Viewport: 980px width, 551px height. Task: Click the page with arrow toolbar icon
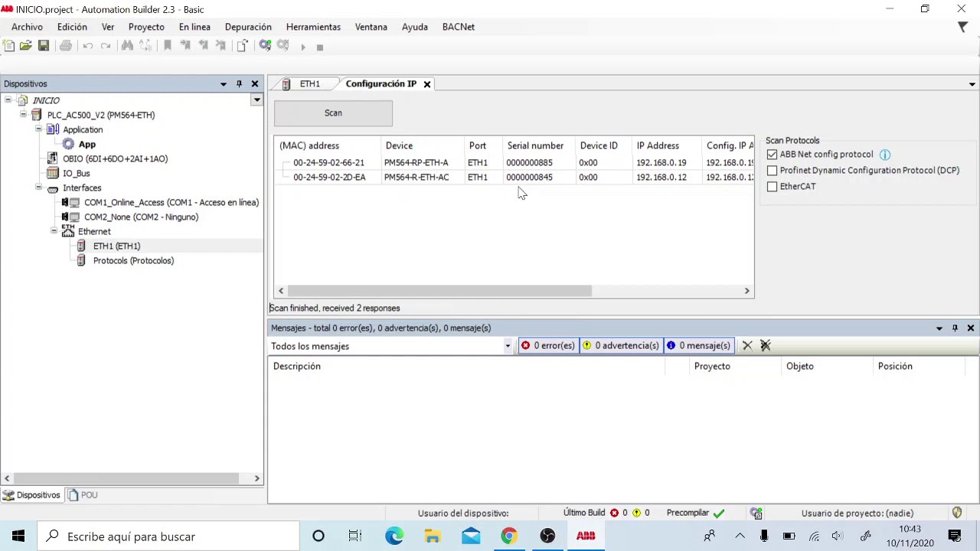(x=243, y=46)
